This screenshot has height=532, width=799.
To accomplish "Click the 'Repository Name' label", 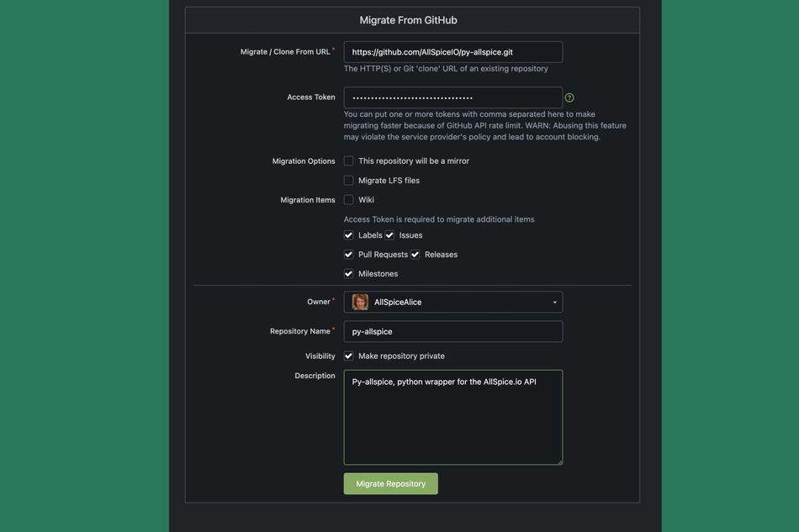I will 300,331.
